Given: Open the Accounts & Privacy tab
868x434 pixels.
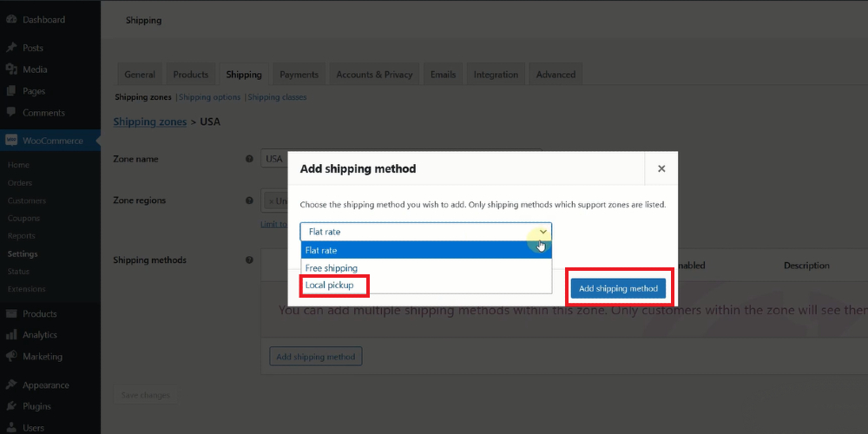Looking at the screenshot, I should click(374, 74).
